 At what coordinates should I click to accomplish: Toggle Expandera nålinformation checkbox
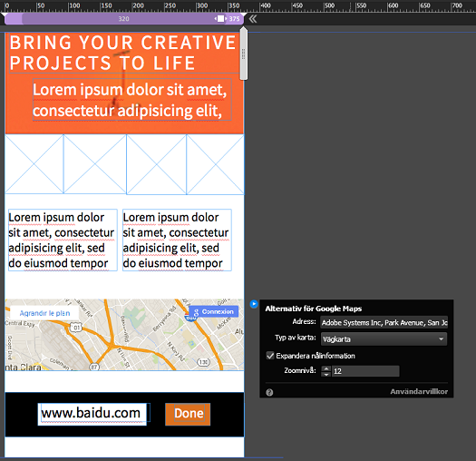tap(270, 356)
